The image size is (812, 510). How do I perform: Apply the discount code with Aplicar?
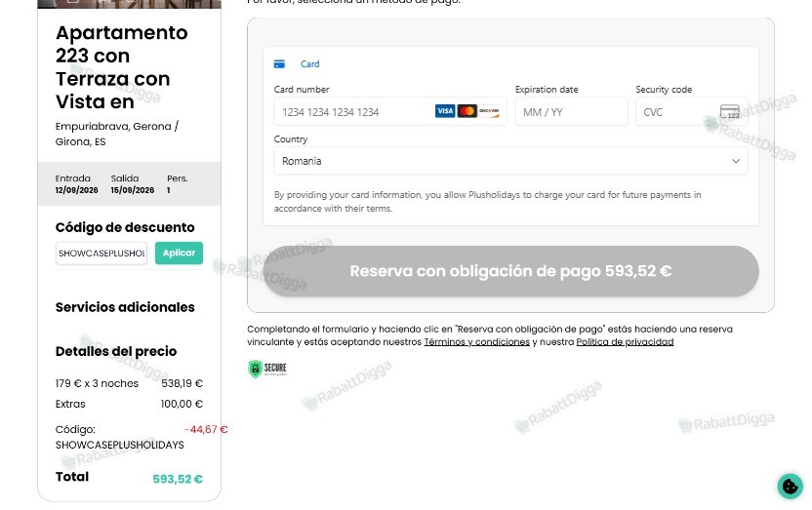coord(179,253)
